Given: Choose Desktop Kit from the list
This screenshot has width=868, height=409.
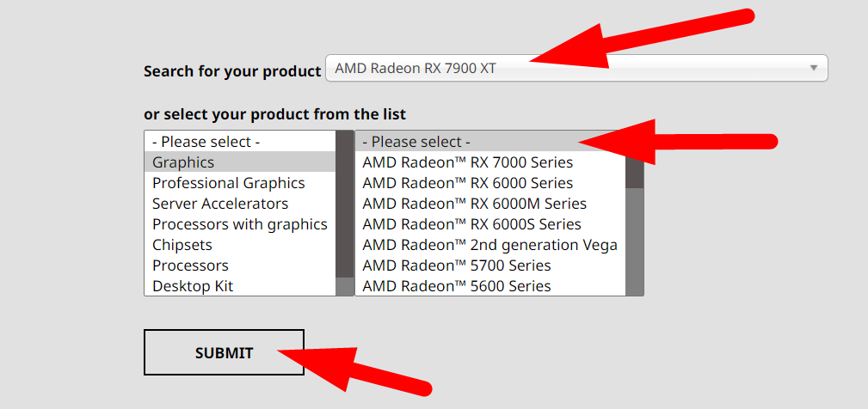Looking at the screenshot, I should 240,286.
